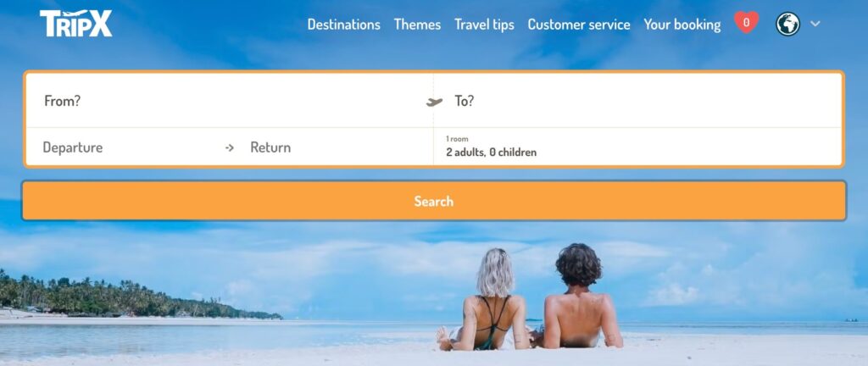Click the globe language icon
The height and width of the screenshot is (366, 868).
tap(787, 25)
